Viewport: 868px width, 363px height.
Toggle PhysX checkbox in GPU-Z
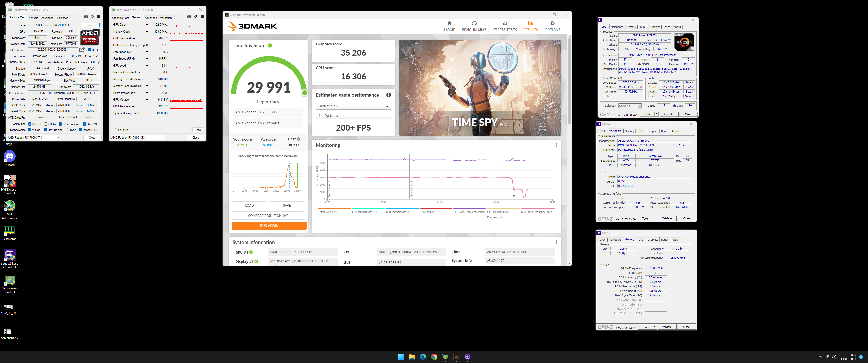(66, 130)
